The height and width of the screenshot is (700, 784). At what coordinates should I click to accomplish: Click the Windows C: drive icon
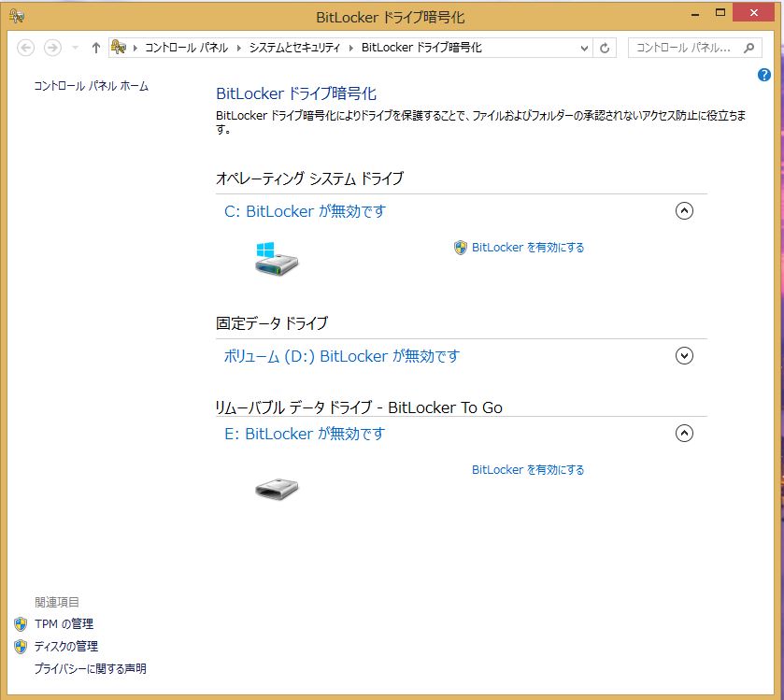click(x=276, y=259)
